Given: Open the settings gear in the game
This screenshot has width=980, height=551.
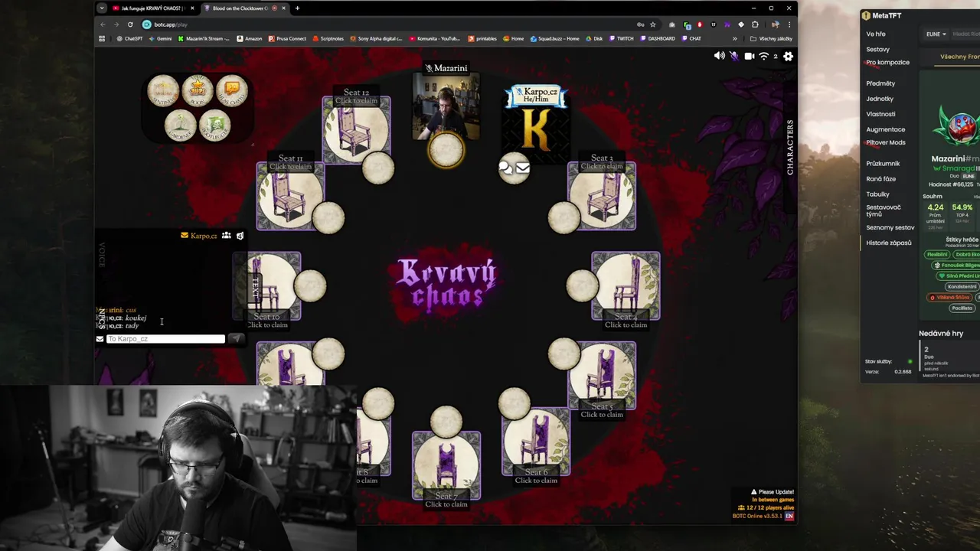Looking at the screenshot, I should tap(788, 56).
